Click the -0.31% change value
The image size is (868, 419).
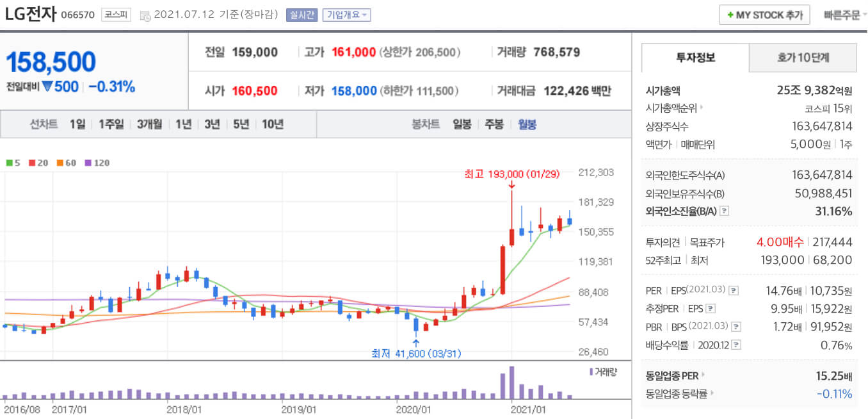(x=111, y=86)
